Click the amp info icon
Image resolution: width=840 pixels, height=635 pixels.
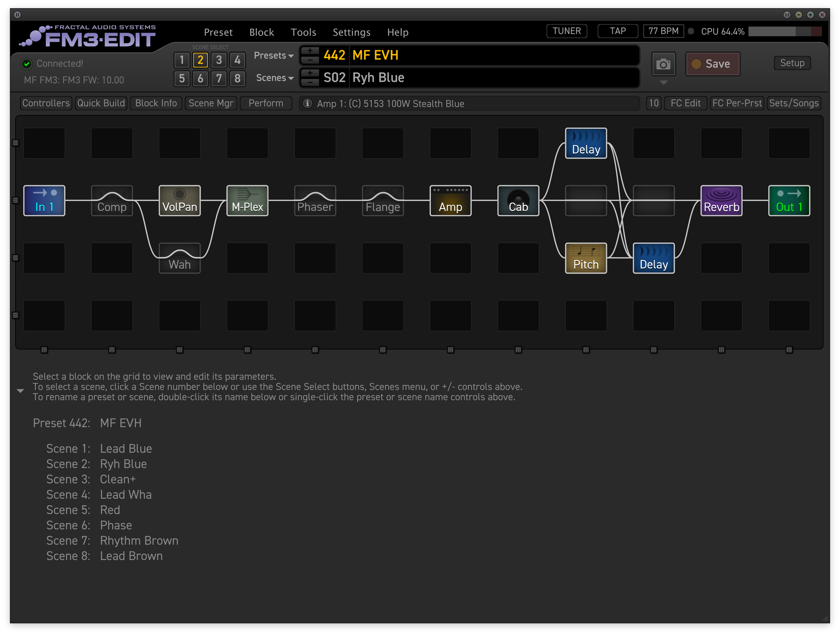click(307, 104)
